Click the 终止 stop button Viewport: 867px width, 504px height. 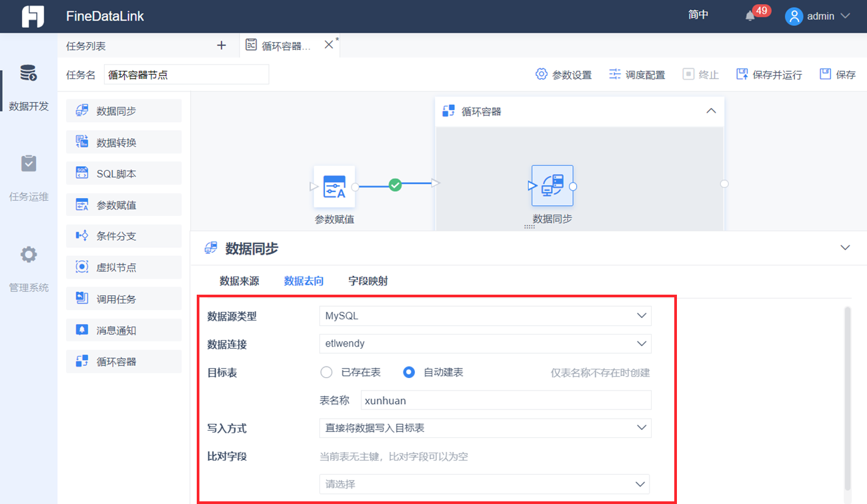(700, 75)
